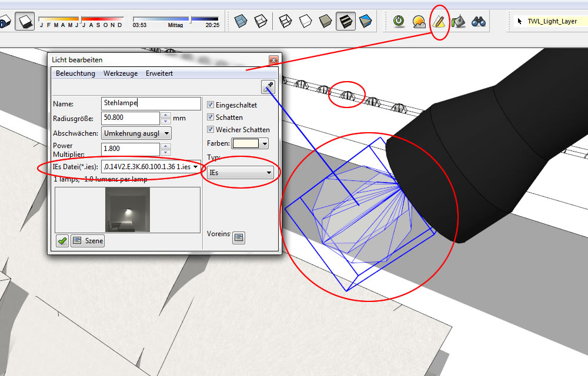This screenshot has height=376, width=588.
Task: Click the green power render icon
Action: pyautogui.click(x=399, y=22)
